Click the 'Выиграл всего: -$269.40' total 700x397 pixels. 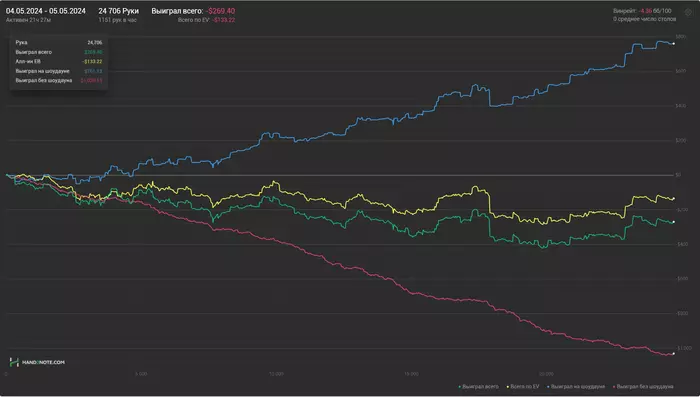(x=193, y=11)
